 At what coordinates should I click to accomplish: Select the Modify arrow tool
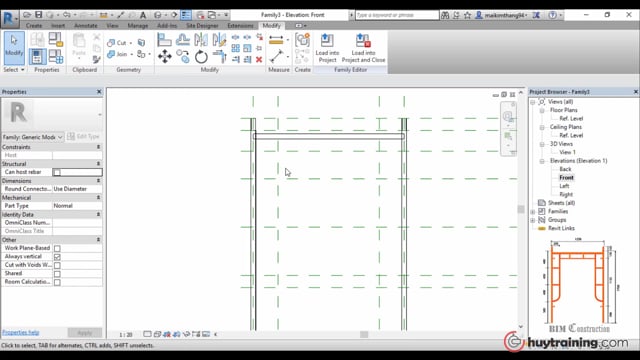point(14,48)
